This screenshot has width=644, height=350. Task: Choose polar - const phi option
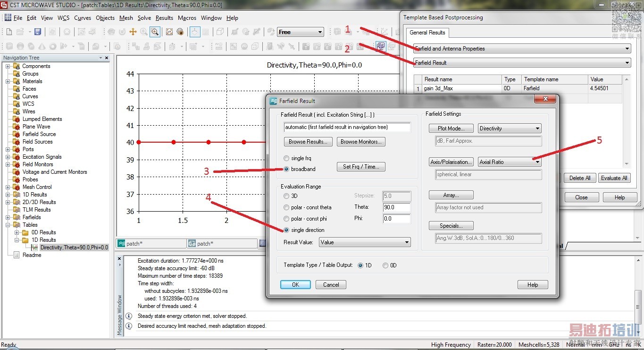pyautogui.click(x=286, y=219)
